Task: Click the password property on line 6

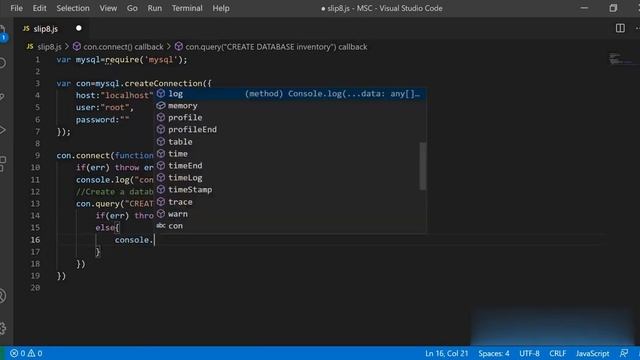Action: 97,120
